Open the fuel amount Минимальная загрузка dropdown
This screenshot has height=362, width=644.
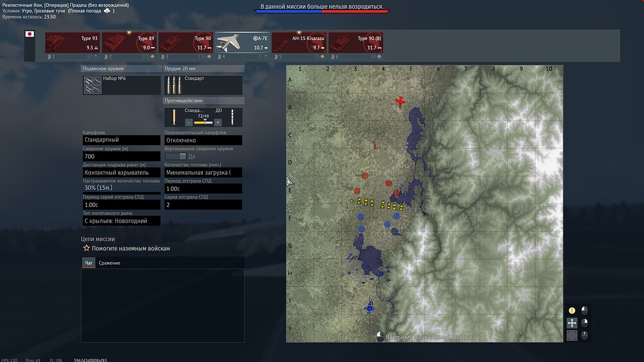click(x=203, y=173)
